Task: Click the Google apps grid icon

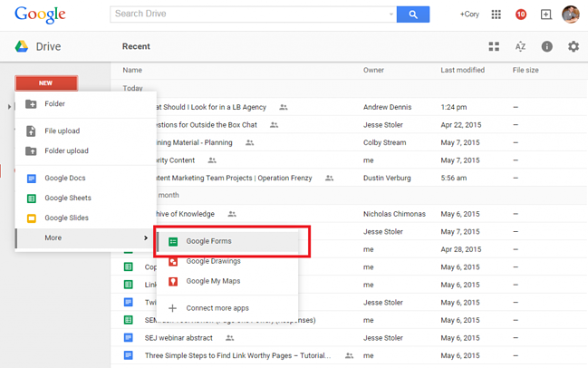Action: (496, 15)
